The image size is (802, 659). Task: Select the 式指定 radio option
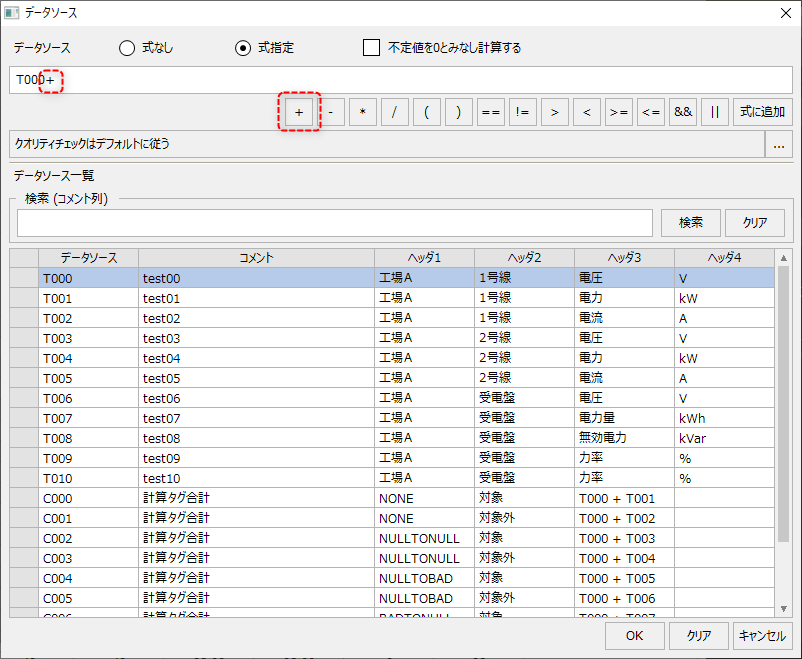click(243, 48)
